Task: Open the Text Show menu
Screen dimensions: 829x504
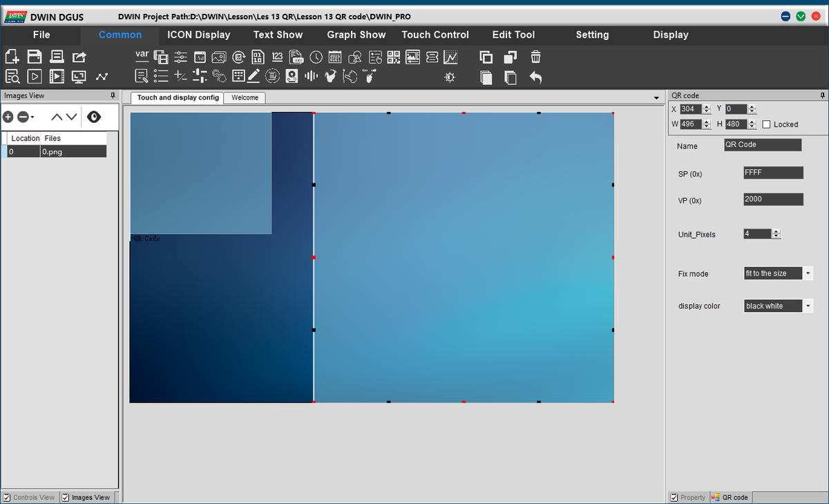Action: click(278, 35)
